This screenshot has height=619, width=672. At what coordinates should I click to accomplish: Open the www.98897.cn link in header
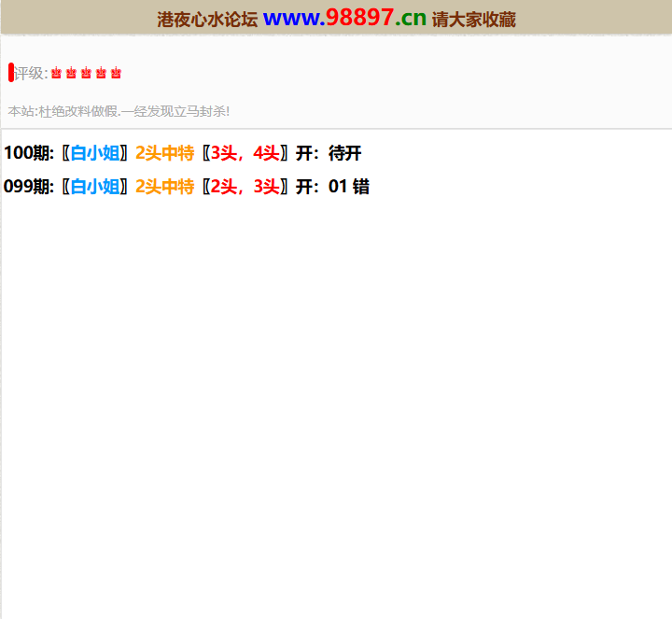pos(344,18)
